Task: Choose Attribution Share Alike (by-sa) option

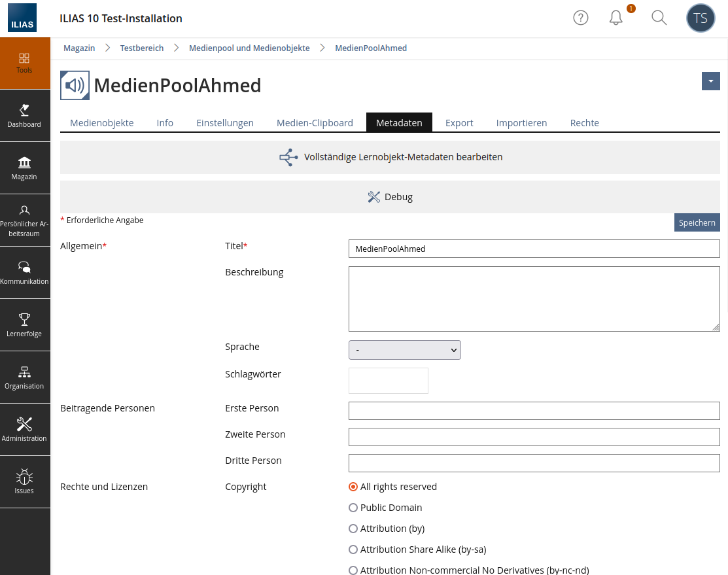Action: coord(353,549)
